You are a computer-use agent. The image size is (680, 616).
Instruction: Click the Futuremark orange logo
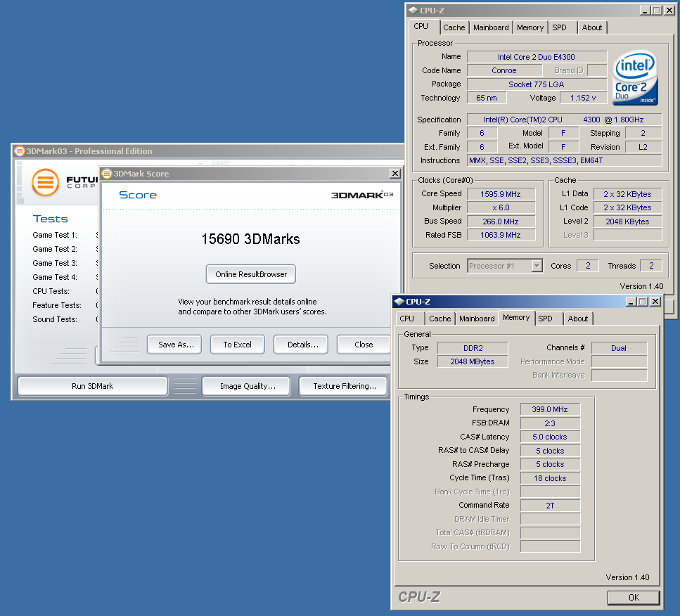point(46,182)
